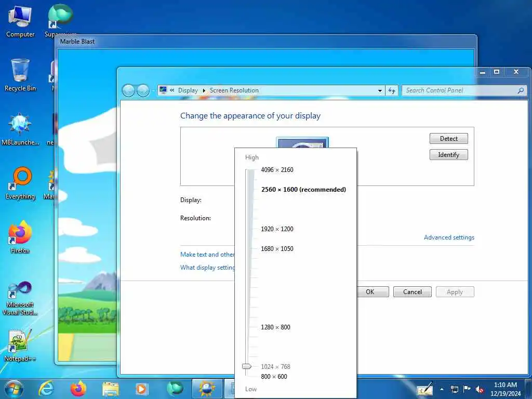The width and height of the screenshot is (532, 399).
Task: Open the Notepad++ desktop shortcut
Action: [x=20, y=345]
